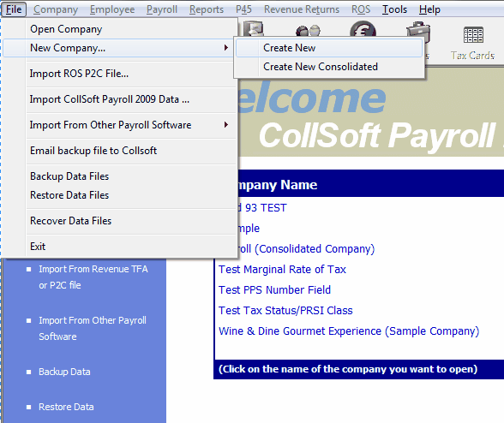Click the euro symbol toolbar icon

pyautogui.click(x=363, y=29)
